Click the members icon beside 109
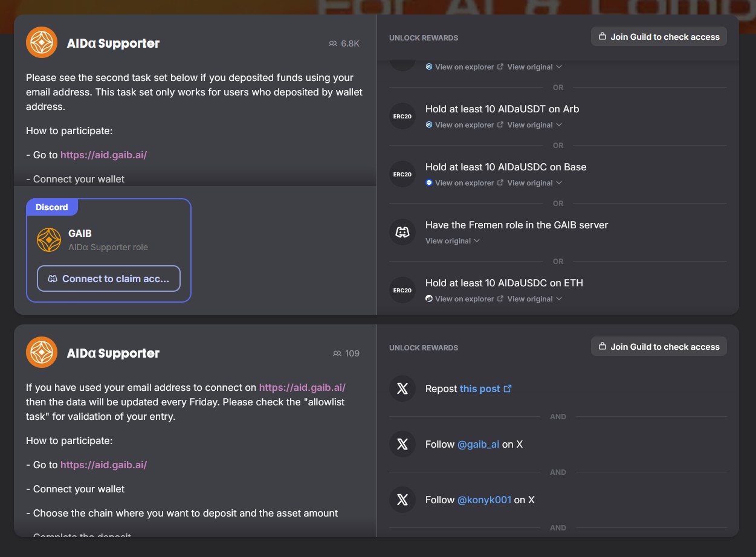 [337, 353]
